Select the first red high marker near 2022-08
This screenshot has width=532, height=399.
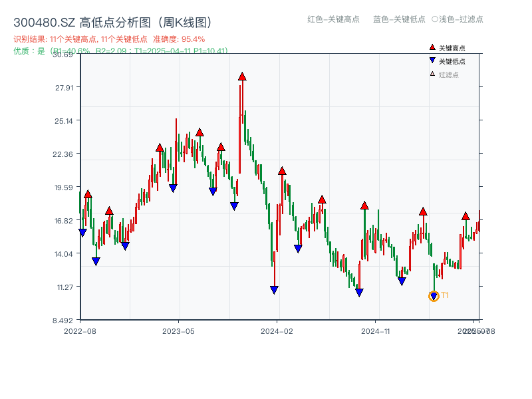click(x=86, y=194)
